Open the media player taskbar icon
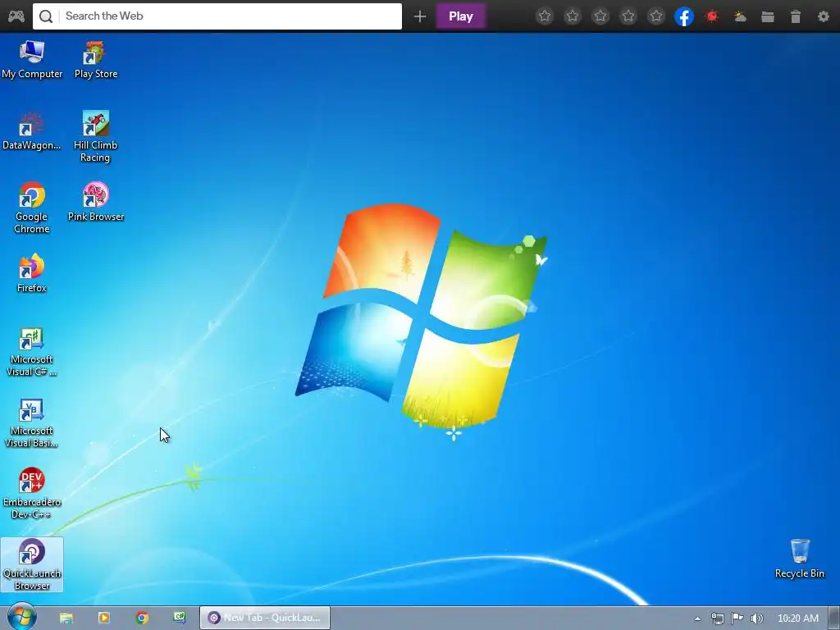The image size is (840, 630). coord(104,618)
